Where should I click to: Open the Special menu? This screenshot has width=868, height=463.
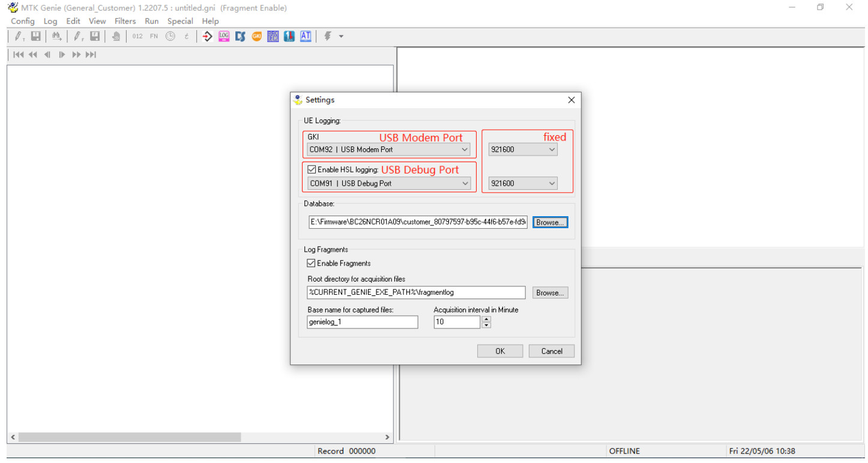tap(180, 21)
